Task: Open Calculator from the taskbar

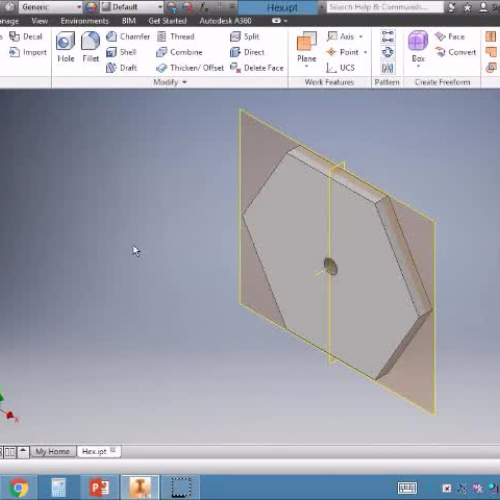Action: point(59,488)
